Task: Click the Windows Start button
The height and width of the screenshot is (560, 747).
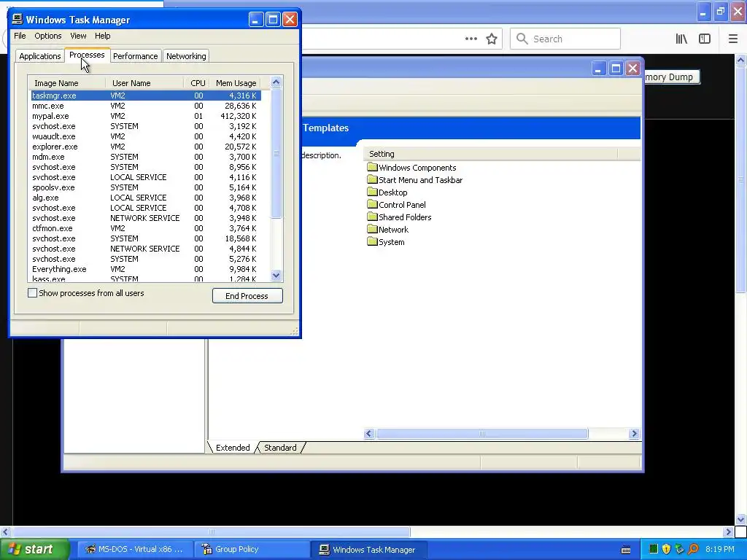Action: 34,550
